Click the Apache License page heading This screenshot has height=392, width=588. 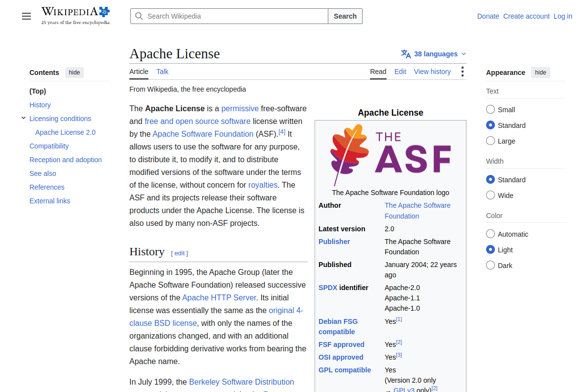tap(174, 53)
